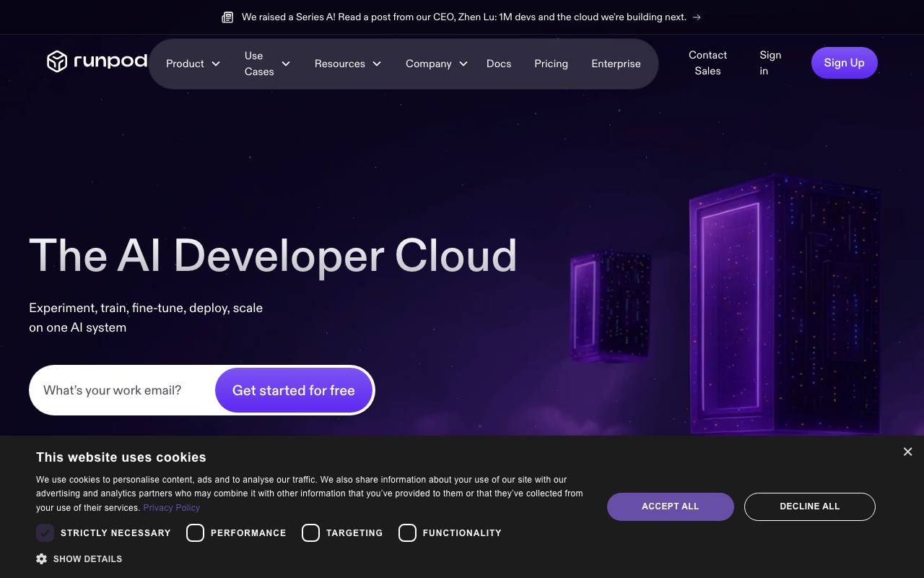This screenshot has width=924, height=578.
Task: Enable the Functionality cookies checkbox
Action: pos(407,532)
